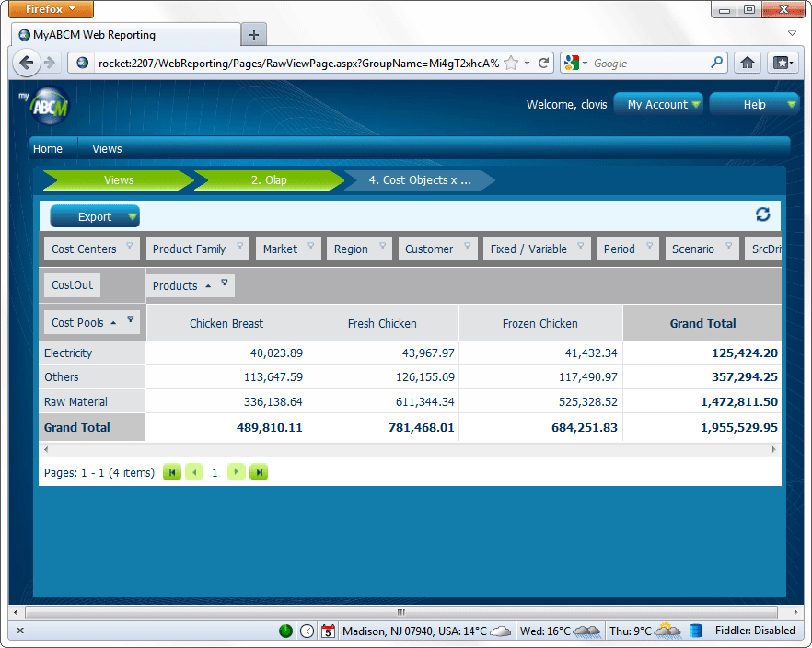Screen dimensions: 812x648
Task: Open filter on Scenario field
Action: pos(728,246)
